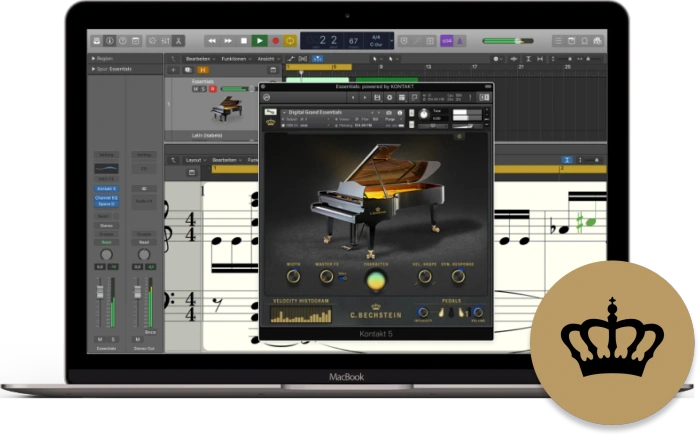
Task: Open the Kontakt 5 instrument slot
Action: point(106,189)
